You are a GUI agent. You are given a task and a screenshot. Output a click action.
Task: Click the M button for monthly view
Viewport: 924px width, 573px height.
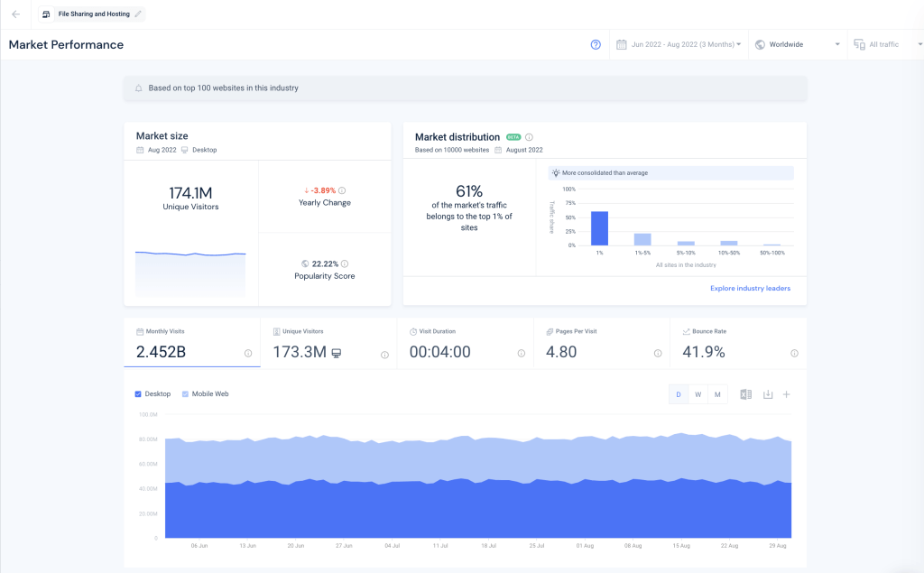(x=717, y=393)
